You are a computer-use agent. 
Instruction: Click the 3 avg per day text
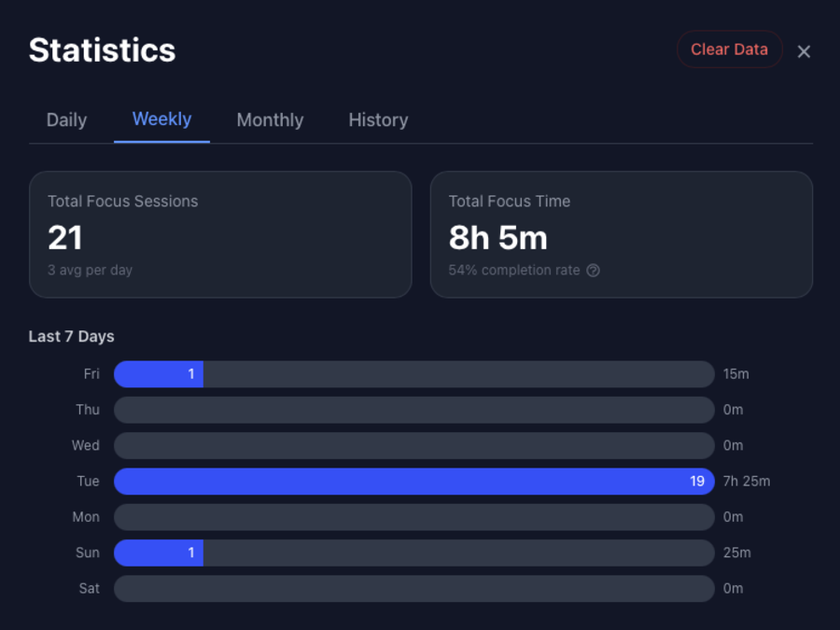(x=89, y=270)
